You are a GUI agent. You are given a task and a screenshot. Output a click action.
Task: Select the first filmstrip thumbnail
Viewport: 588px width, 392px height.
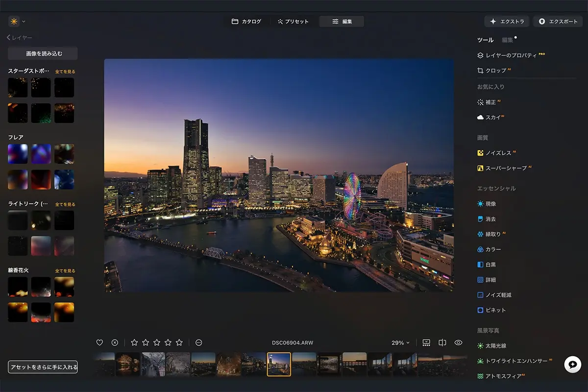[x=103, y=364]
